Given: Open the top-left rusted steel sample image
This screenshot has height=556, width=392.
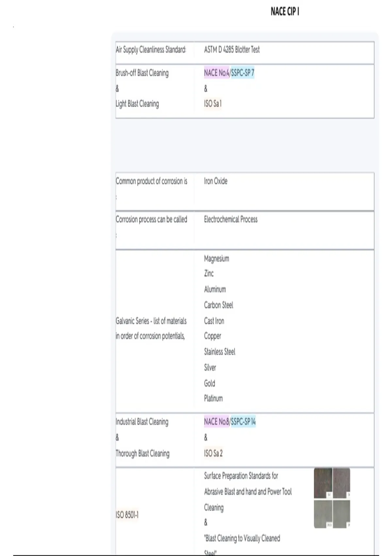Looking at the screenshot, I should 323,483.
